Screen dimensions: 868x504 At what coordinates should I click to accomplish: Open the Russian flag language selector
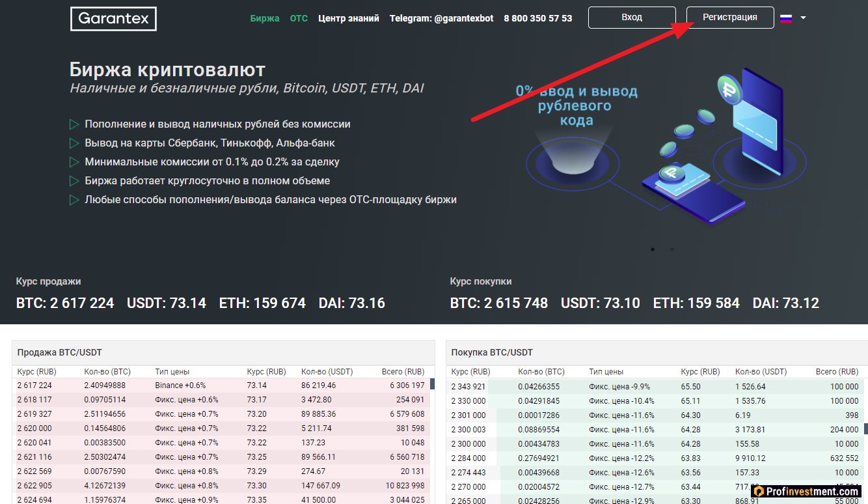[786, 18]
